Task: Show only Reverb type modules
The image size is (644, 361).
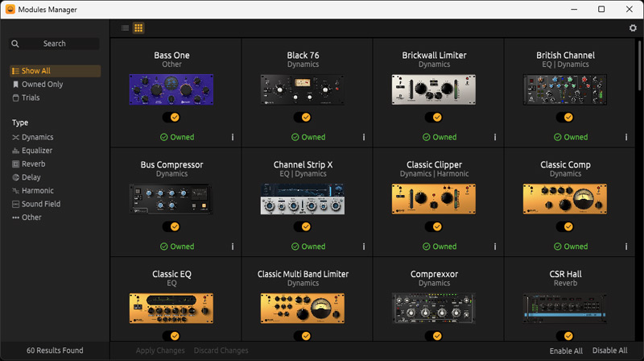Action: point(33,164)
